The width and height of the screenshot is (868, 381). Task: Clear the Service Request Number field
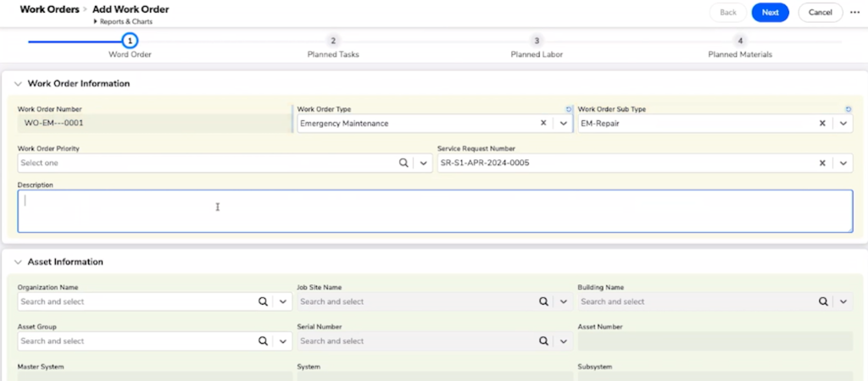click(821, 163)
